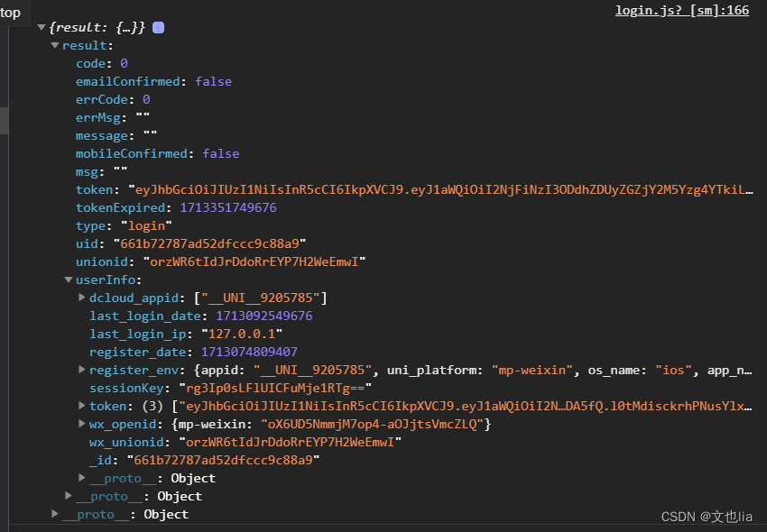Expand the wx_openid object
The width and height of the screenshot is (767, 532).
pos(82,424)
